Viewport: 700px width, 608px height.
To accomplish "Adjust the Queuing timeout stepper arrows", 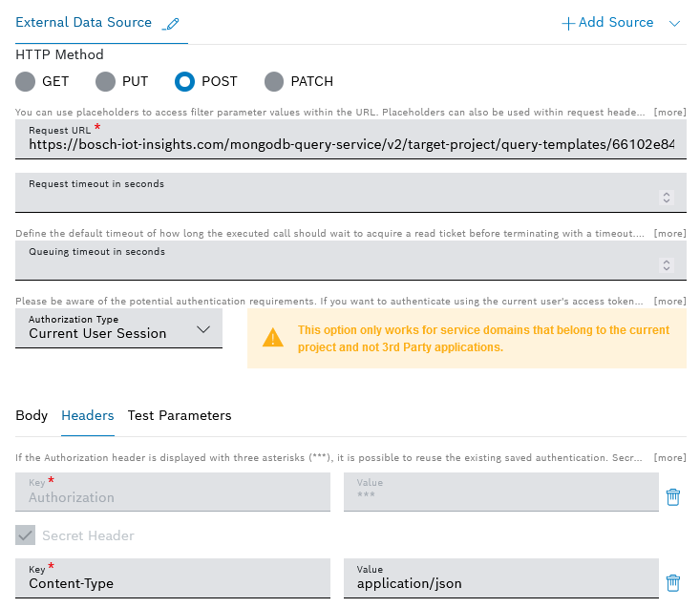I will (667, 265).
